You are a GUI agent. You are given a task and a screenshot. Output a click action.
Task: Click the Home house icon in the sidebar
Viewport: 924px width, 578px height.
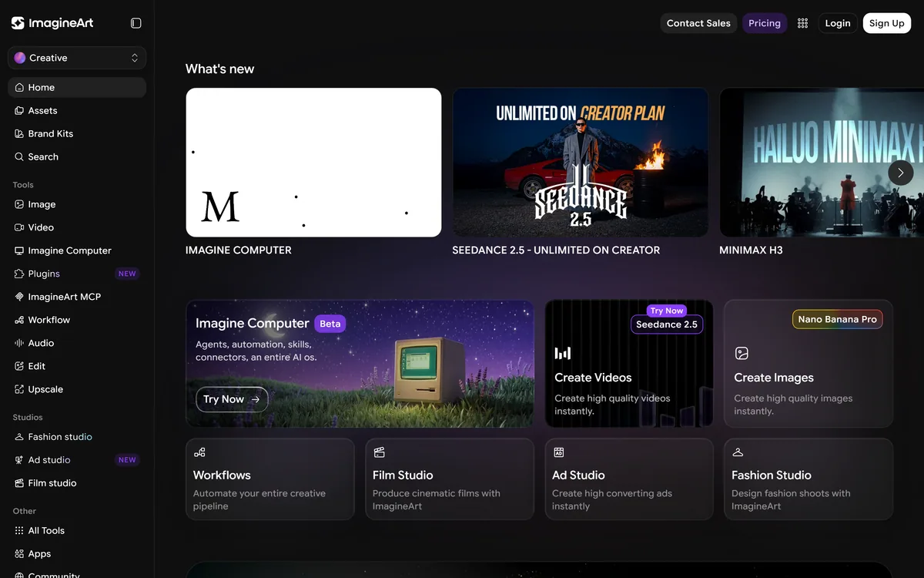pyautogui.click(x=20, y=87)
